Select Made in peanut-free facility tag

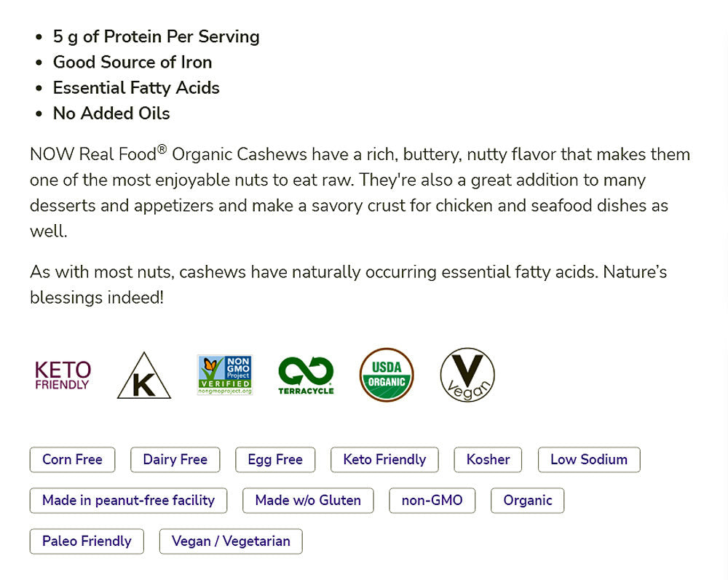128,501
